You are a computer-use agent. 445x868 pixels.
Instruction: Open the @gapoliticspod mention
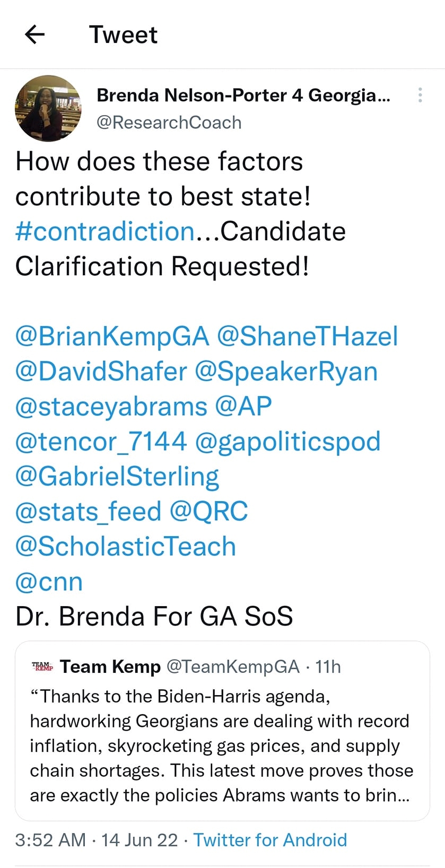point(288,442)
